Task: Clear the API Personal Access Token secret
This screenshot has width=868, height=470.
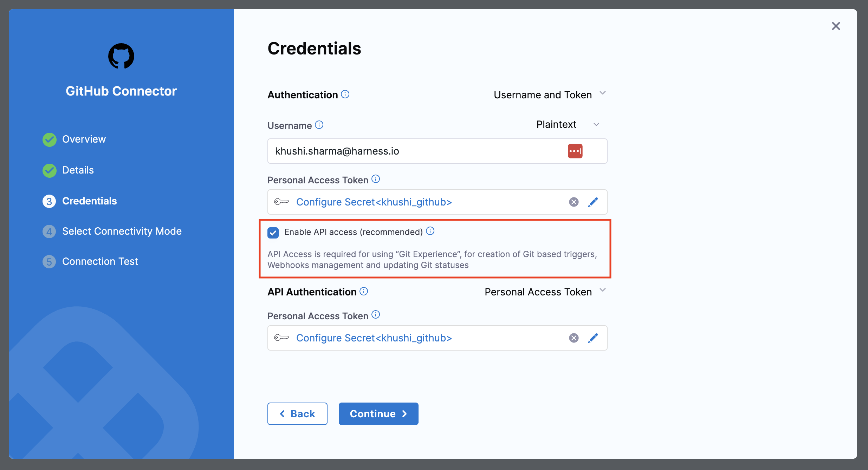Action: tap(574, 338)
